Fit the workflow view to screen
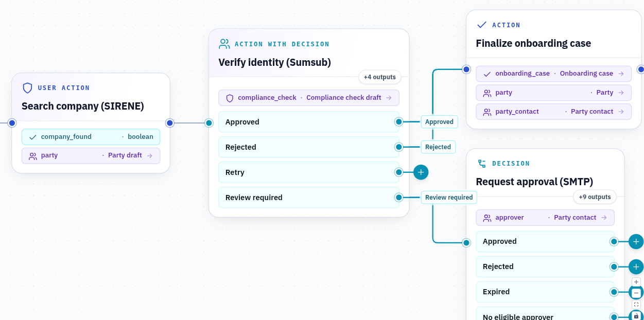Screen dimensions: 644x320 pyautogui.click(x=636, y=305)
